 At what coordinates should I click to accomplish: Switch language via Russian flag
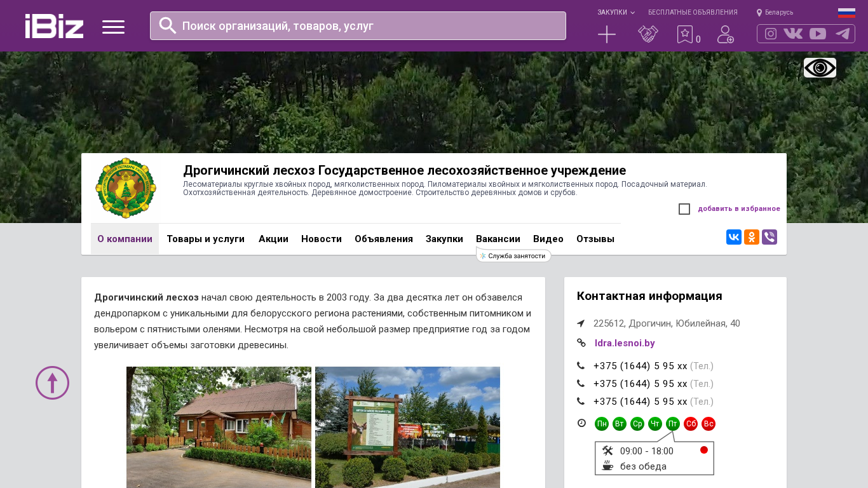pyautogui.click(x=846, y=12)
